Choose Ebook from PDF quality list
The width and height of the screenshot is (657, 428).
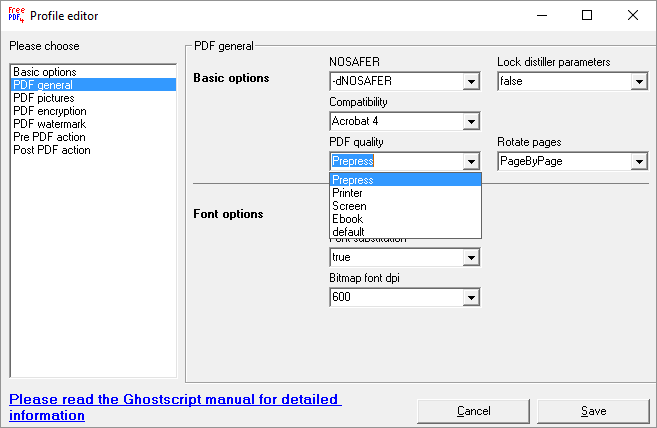[347, 219]
